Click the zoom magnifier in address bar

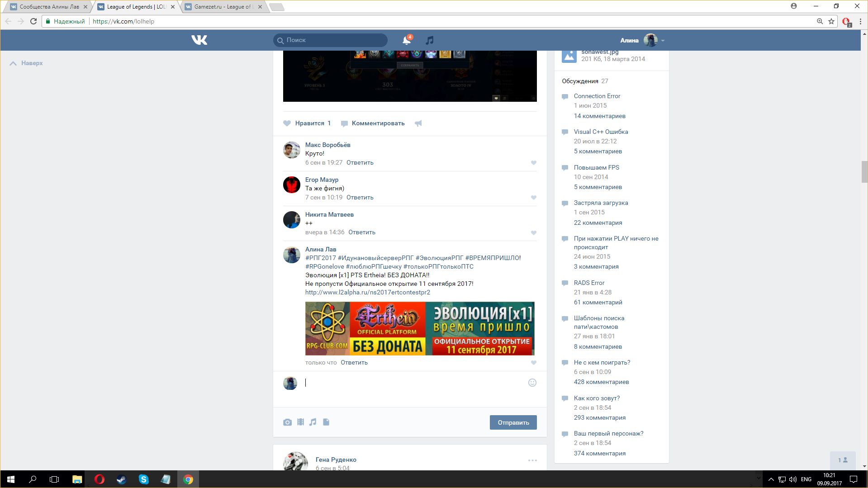click(x=820, y=21)
